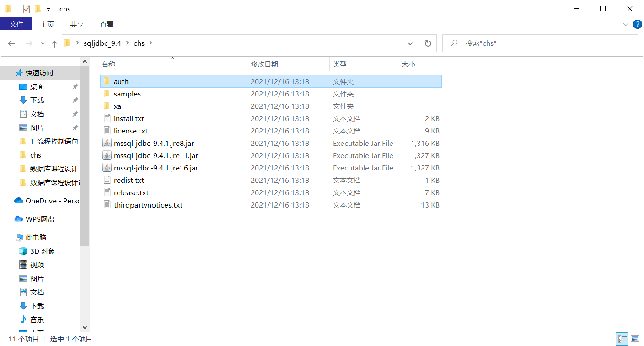The width and height of the screenshot is (644, 346).
Task: Click the Forward navigation arrow
Action: tap(29, 43)
